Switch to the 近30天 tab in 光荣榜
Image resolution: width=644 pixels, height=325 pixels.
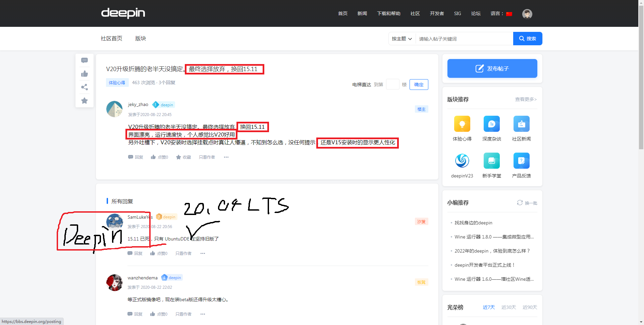pos(508,307)
